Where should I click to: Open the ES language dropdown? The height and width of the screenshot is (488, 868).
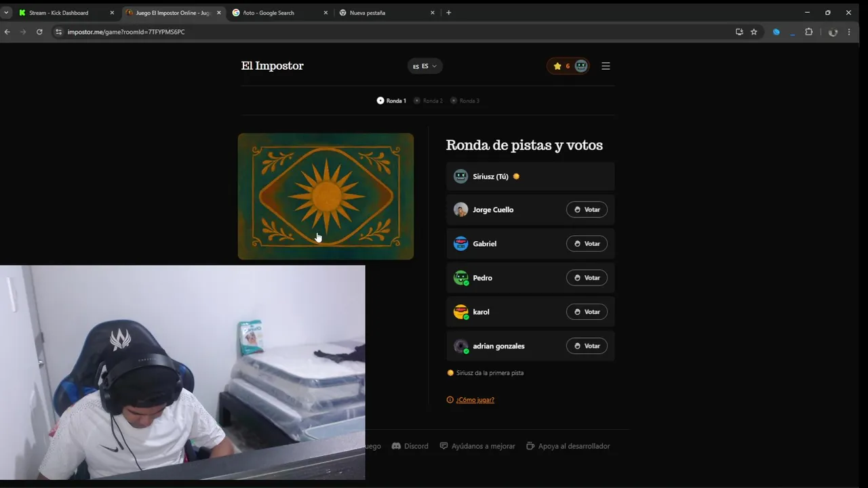click(x=425, y=66)
